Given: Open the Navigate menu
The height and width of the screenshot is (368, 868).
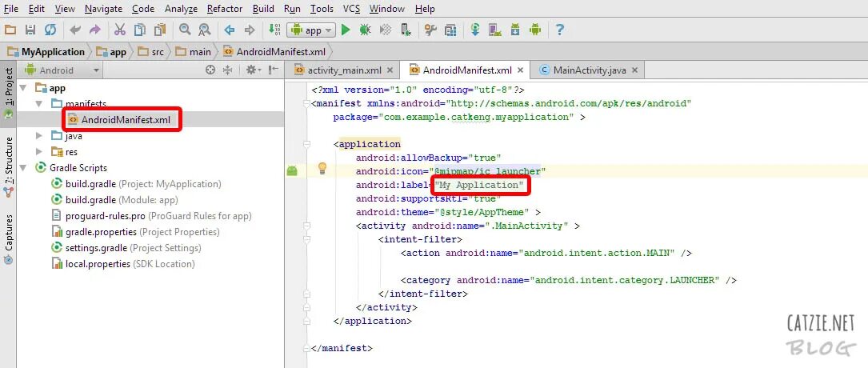Looking at the screenshot, I should point(103,9).
